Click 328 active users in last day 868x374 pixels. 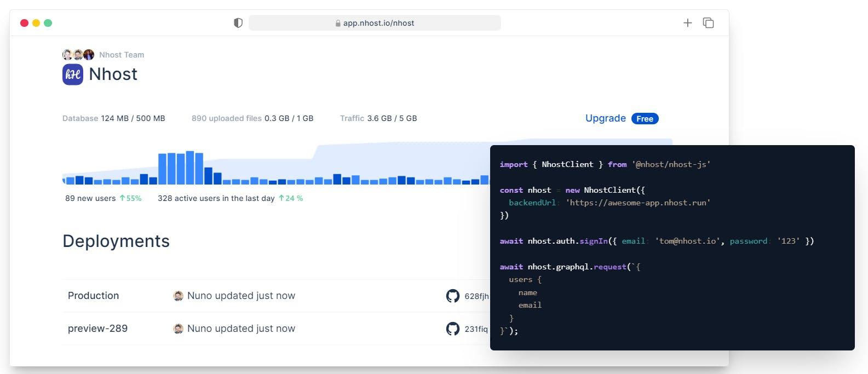tap(216, 198)
